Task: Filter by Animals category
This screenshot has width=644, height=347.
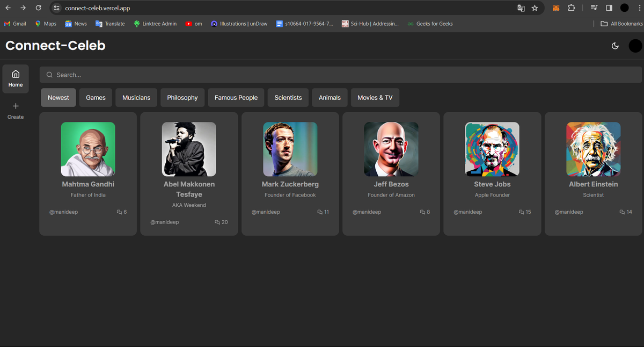Action: [330, 98]
